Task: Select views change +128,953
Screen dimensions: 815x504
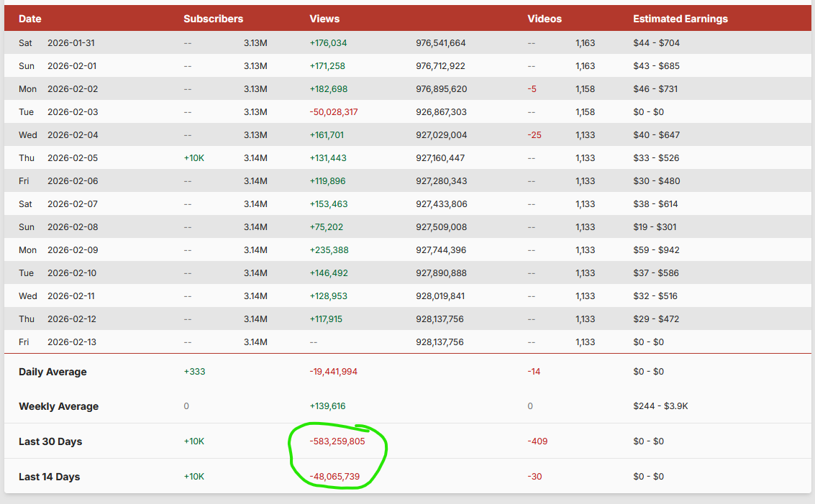Action: [x=329, y=295]
